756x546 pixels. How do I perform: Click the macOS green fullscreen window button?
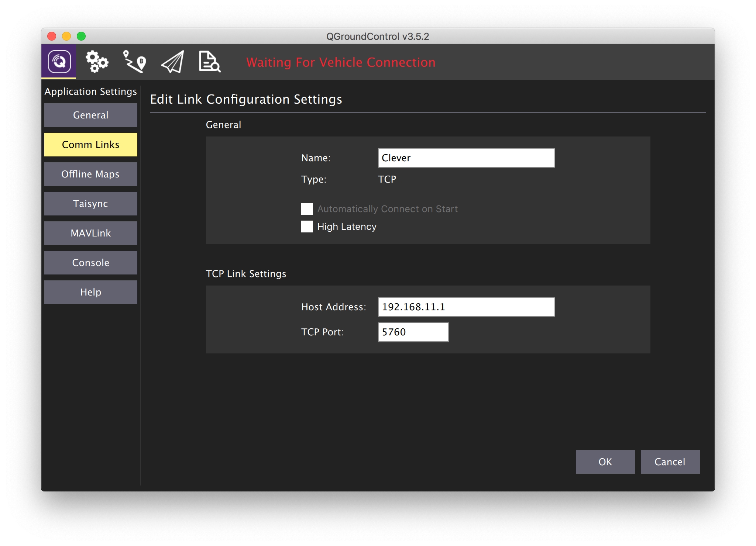click(81, 36)
